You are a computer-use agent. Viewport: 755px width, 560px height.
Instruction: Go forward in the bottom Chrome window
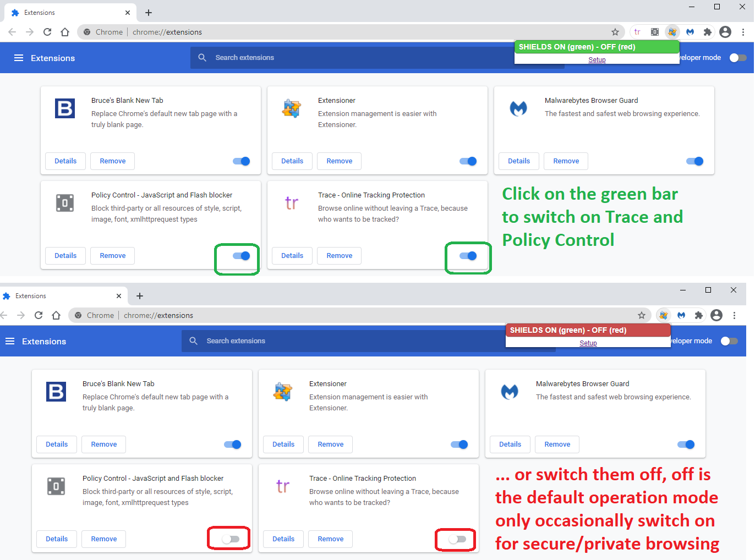click(21, 315)
